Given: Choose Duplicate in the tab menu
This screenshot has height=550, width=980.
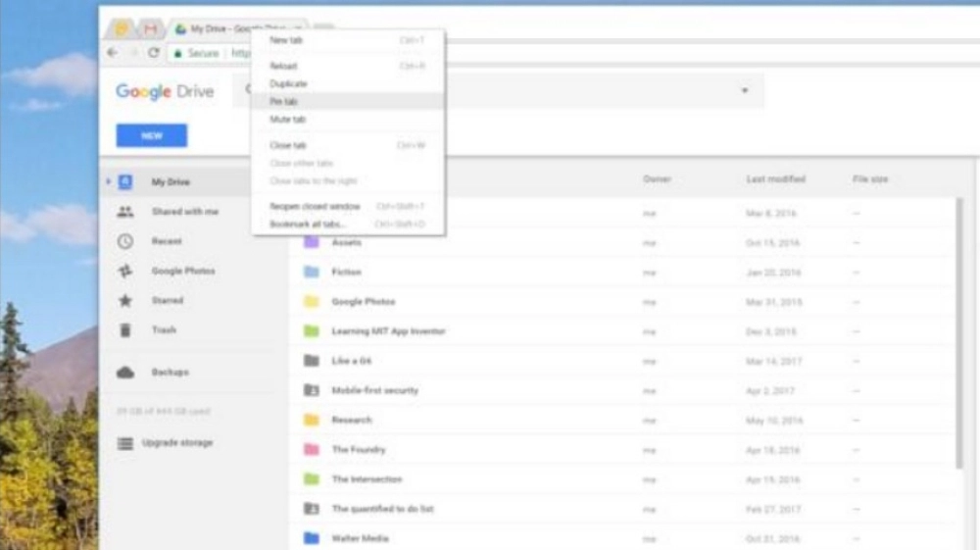Looking at the screenshot, I should coord(288,83).
